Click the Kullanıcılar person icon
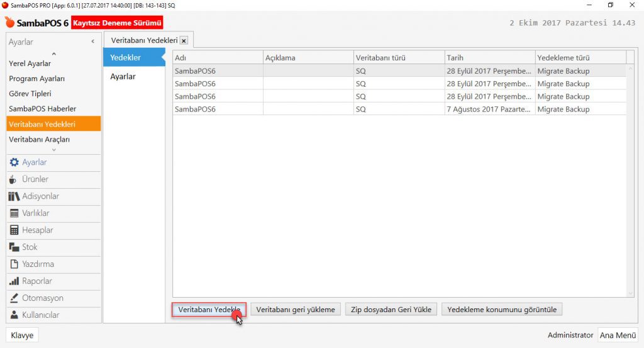Image resolution: width=644 pixels, height=348 pixels. (x=14, y=315)
